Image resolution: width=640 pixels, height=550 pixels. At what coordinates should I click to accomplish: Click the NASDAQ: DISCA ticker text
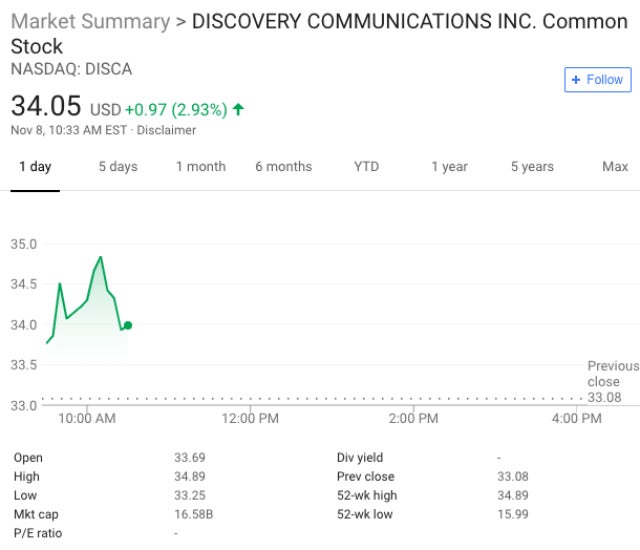(x=71, y=69)
